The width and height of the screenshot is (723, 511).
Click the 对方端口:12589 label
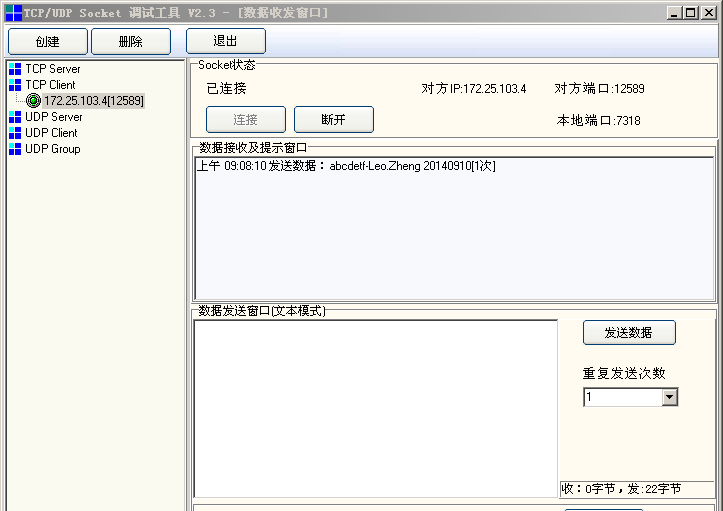599,89
